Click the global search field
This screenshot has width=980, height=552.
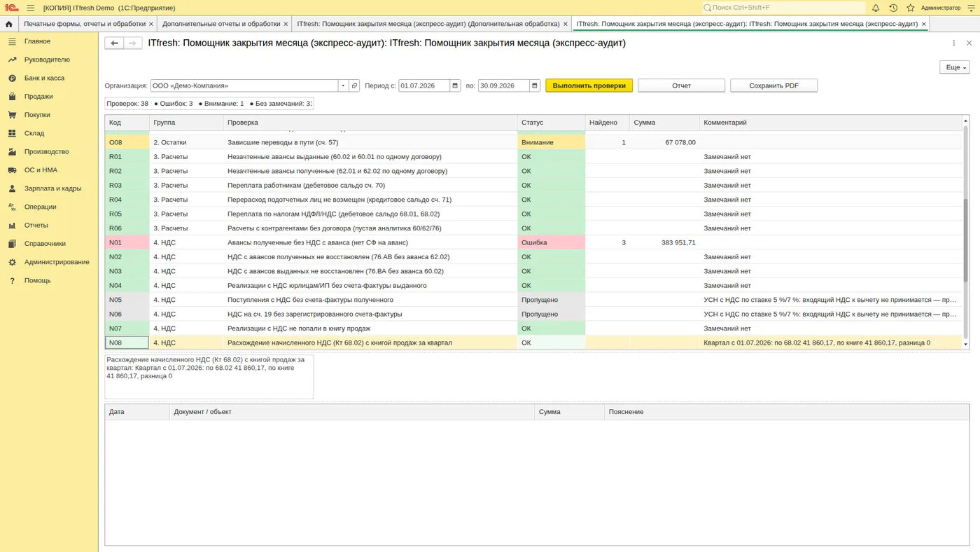[x=783, y=8]
